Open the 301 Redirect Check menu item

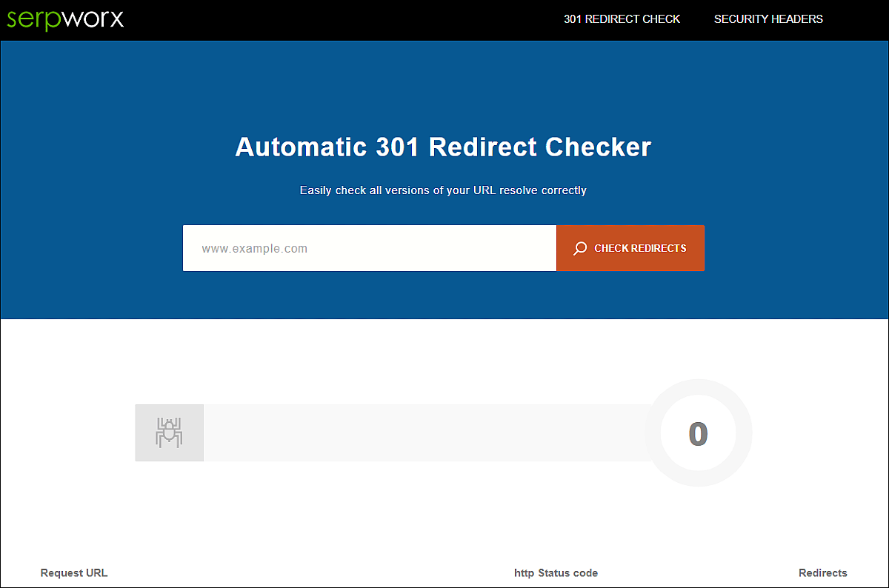[x=622, y=19]
